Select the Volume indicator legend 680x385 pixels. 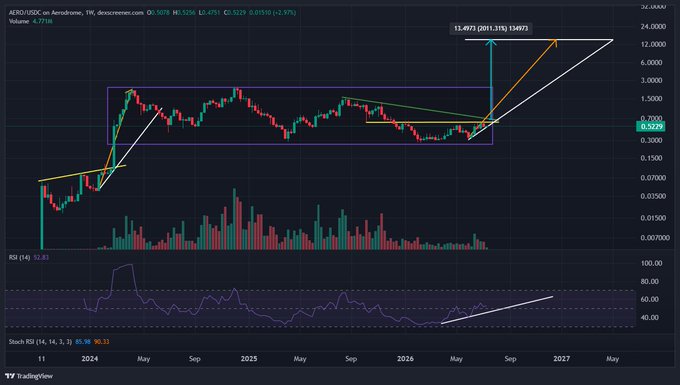[19, 21]
